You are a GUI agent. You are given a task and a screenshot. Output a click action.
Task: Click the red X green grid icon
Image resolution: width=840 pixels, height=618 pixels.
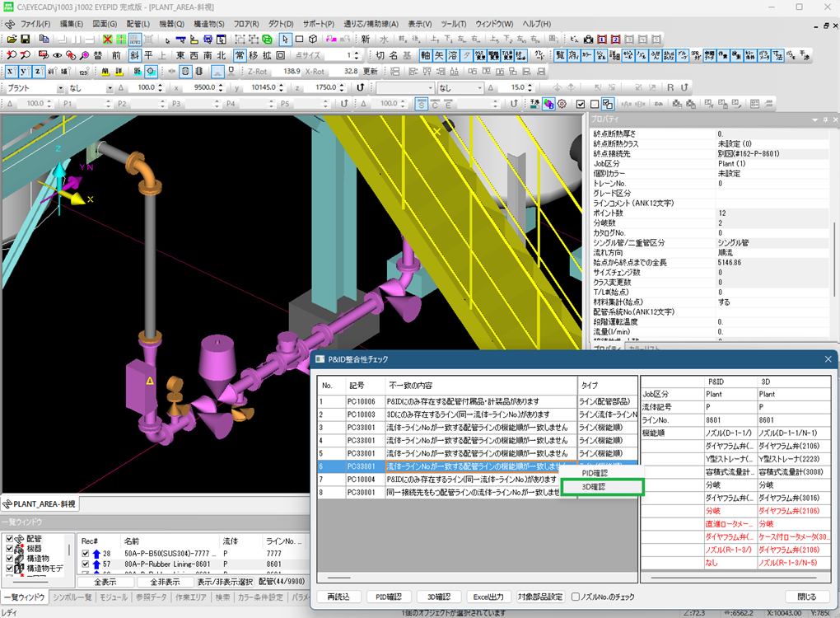click(x=108, y=39)
